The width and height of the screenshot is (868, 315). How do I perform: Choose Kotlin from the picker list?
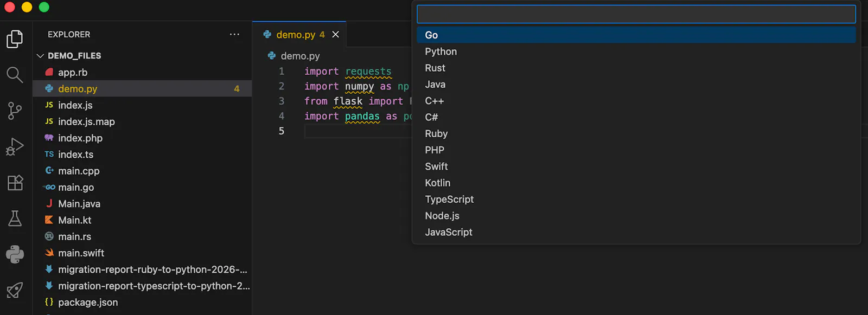(636, 183)
